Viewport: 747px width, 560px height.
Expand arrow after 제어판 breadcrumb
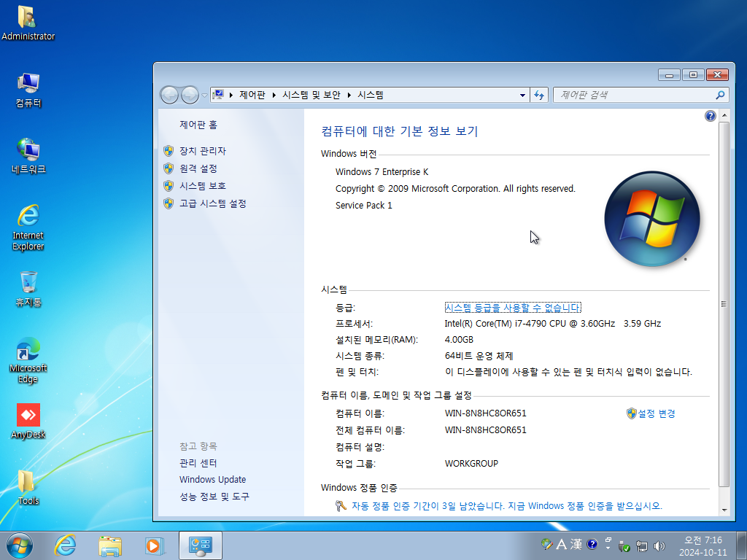click(274, 96)
